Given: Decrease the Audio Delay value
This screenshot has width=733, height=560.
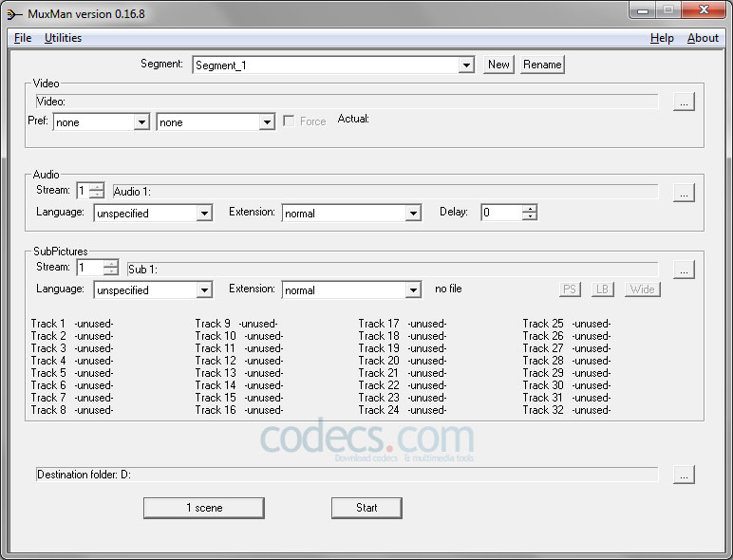Looking at the screenshot, I should (x=529, y=216).
